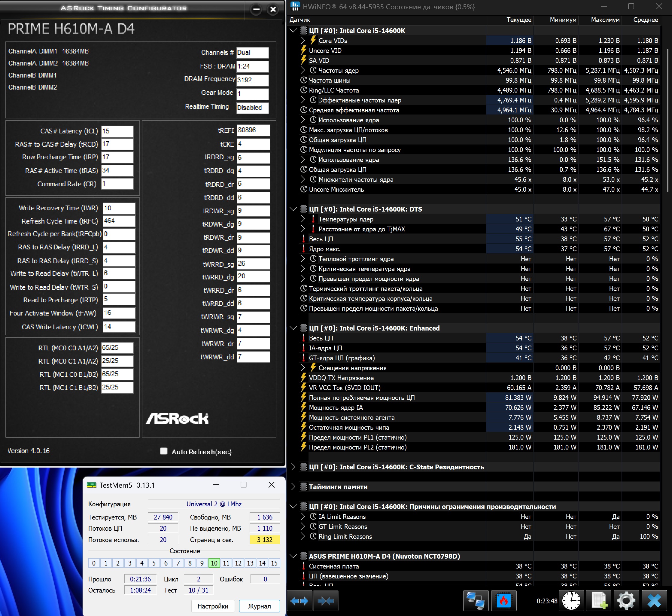
Task: Click the expand columns arrows icon in HWiNFO
Action: pyautogui.click(x=299, y=601)
